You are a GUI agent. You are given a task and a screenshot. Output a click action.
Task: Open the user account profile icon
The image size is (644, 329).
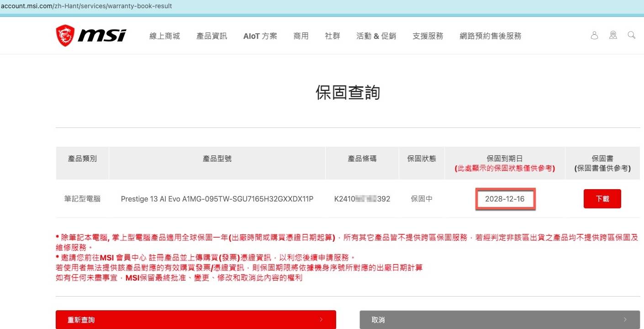coord(594,35)
